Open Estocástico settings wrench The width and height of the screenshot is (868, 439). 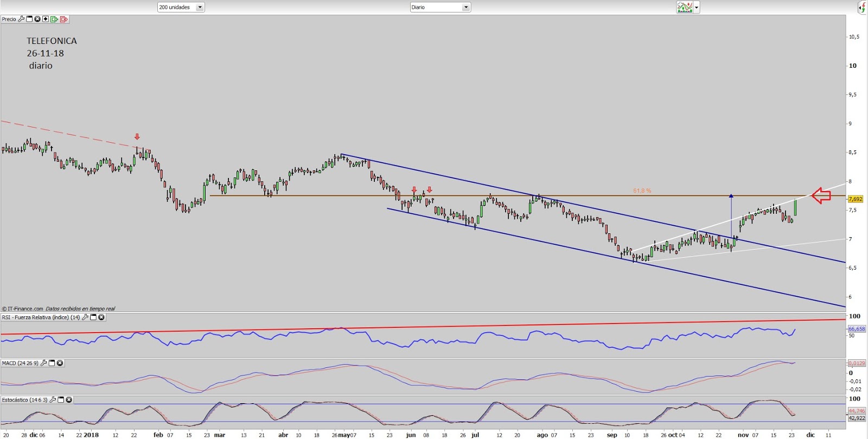click(53, 400)
